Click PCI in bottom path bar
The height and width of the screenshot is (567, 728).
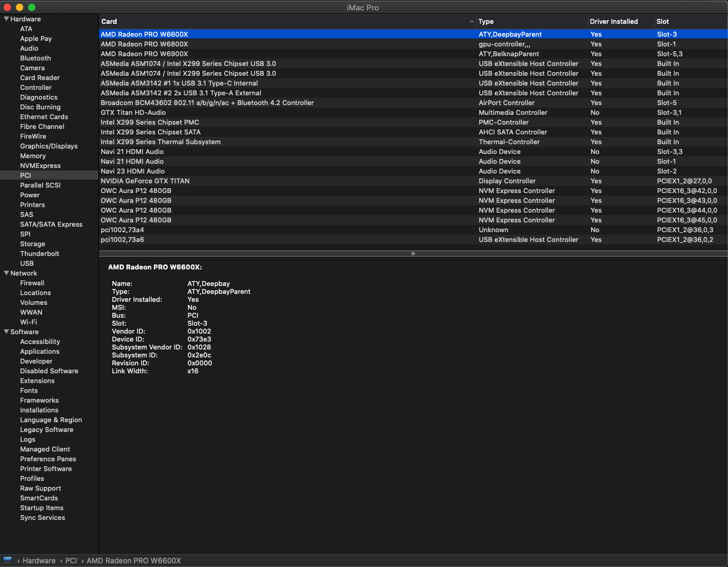71,560
